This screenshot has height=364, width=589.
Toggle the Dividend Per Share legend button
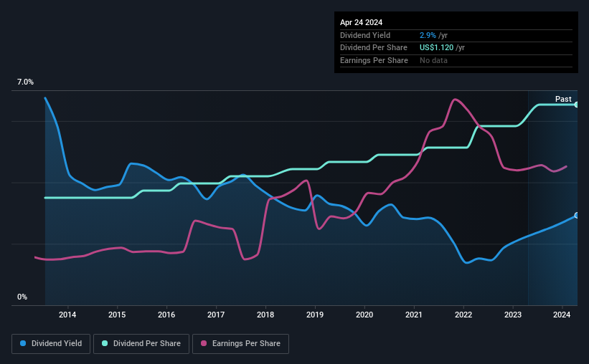(141, 344)
